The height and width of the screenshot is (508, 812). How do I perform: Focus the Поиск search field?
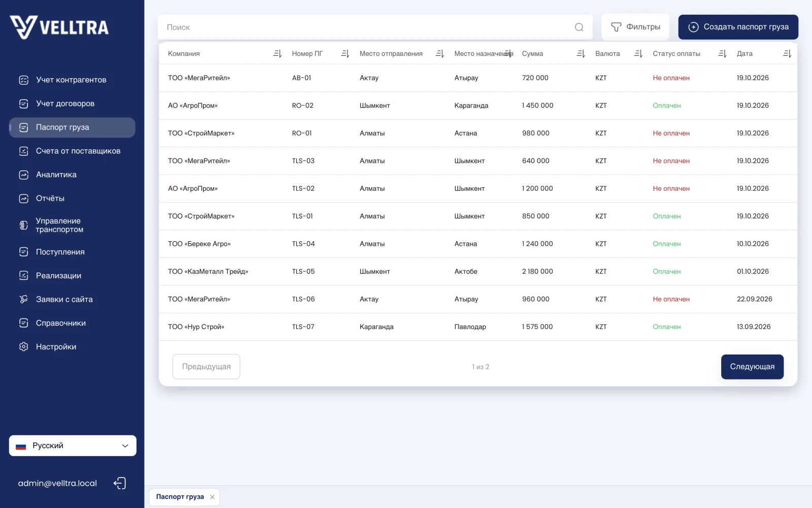(x=375, y=27)
